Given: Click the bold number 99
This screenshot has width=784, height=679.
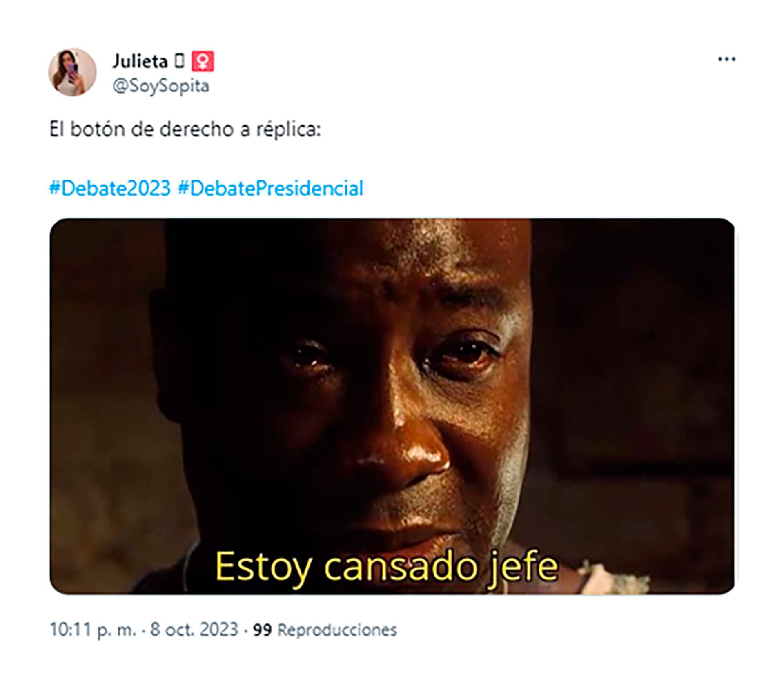Looking at the screenshot, I should 262,630.
